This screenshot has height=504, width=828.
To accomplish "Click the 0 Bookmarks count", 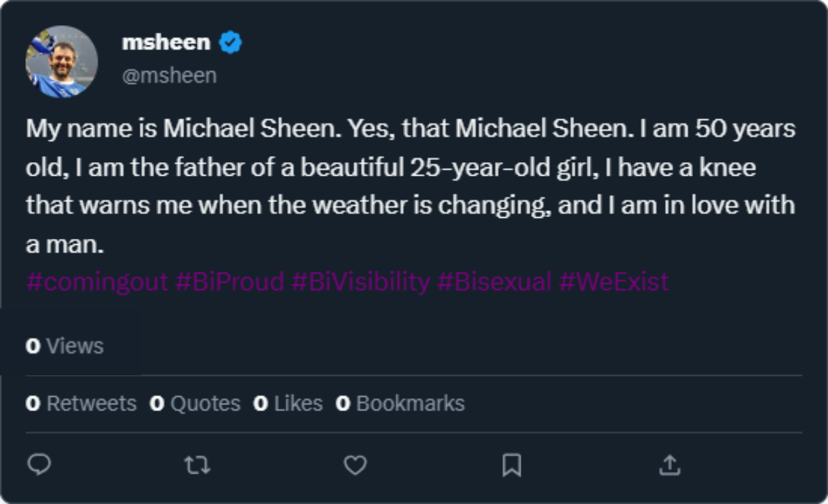I will pos(400,404).
